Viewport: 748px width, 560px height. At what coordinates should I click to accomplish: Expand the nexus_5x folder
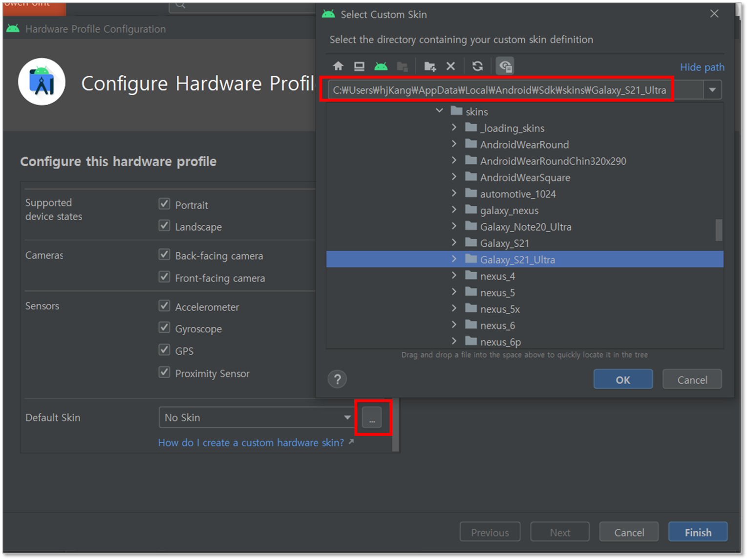(454, 308)
